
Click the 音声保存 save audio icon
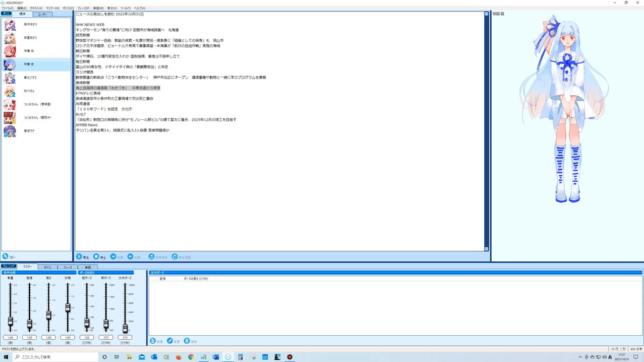click(152, 257)
